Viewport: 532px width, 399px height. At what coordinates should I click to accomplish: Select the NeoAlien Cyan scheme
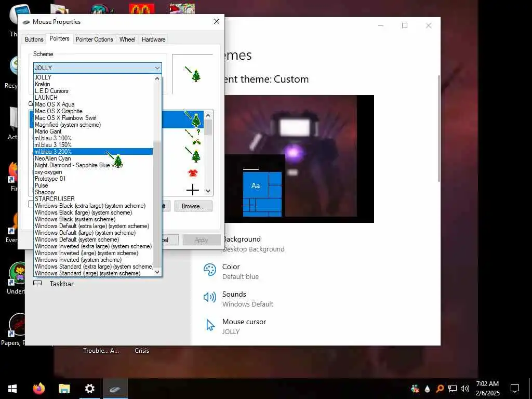94,158
